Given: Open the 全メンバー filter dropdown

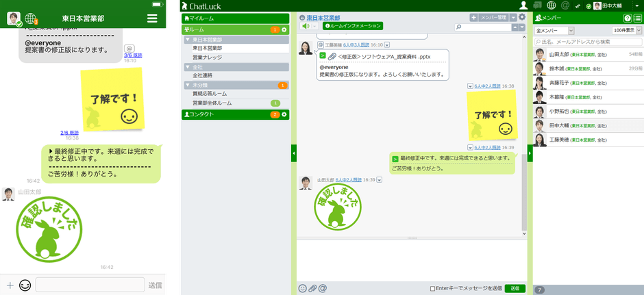Looking at the screenshot, I should [554, 31].
